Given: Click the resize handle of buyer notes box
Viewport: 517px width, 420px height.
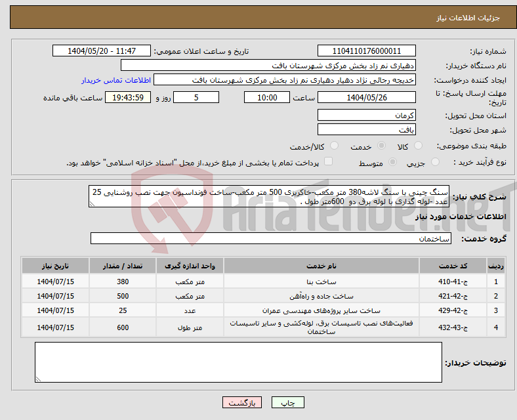Looking at the screenshot, I should coord(38,379).
